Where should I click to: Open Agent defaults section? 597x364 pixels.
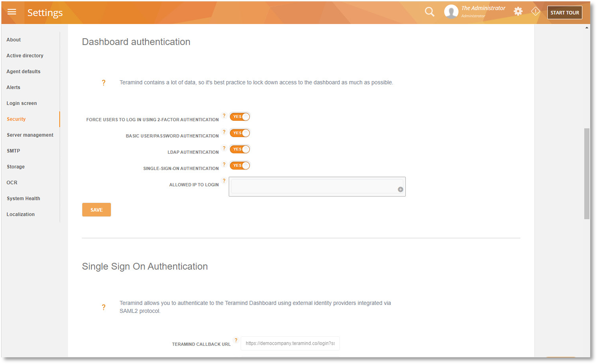click(24, 71)
